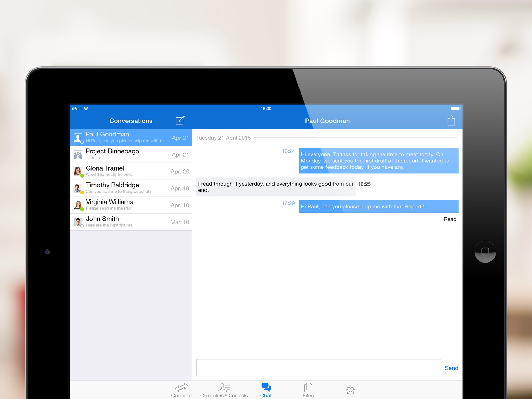Open the Files tab icon
This screenshot has width=532, height=399.
308,387
